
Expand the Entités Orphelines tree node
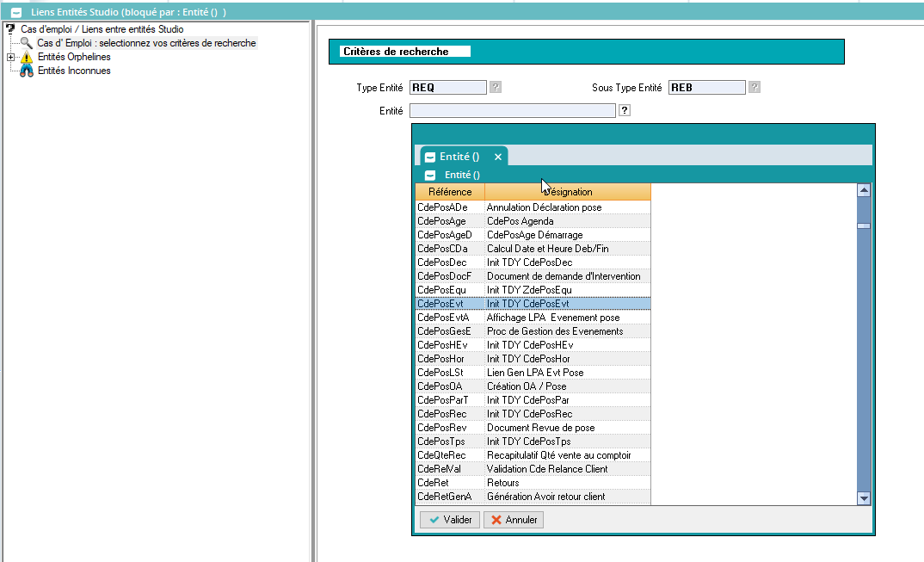[10, 57]
